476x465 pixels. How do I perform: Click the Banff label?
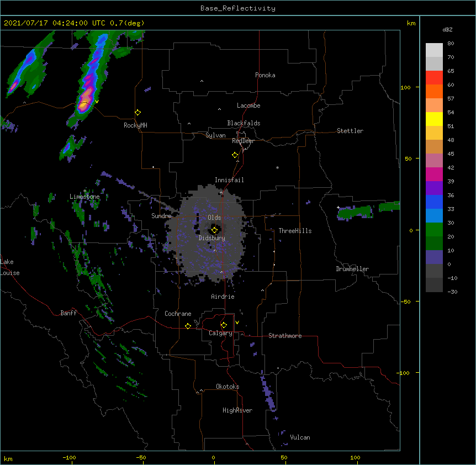(x=68, y=313)
